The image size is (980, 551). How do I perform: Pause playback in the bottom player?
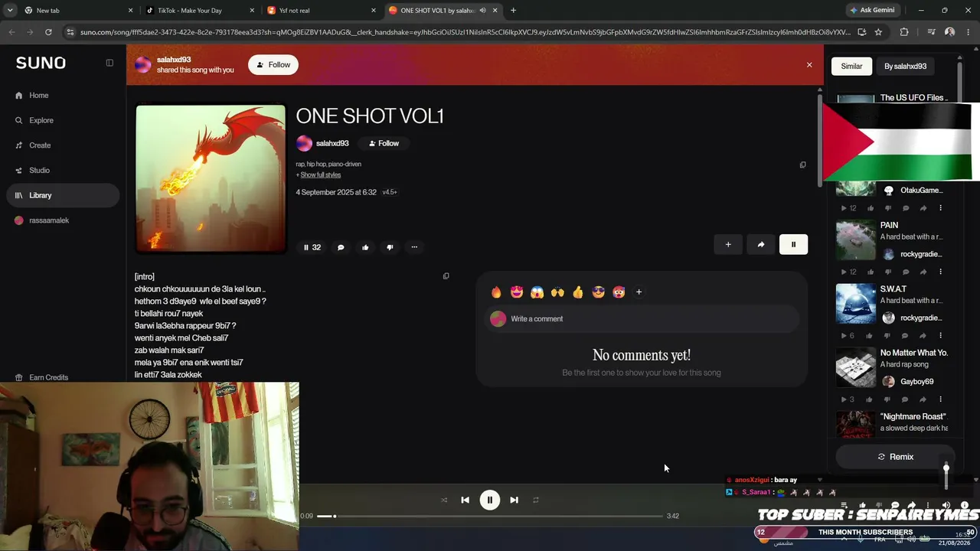490,500
